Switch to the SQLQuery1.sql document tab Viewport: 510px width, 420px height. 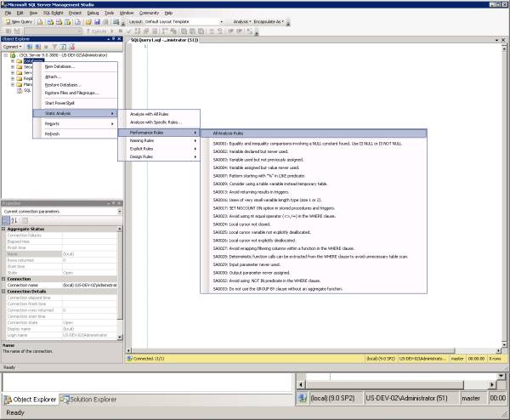(164, 40)
